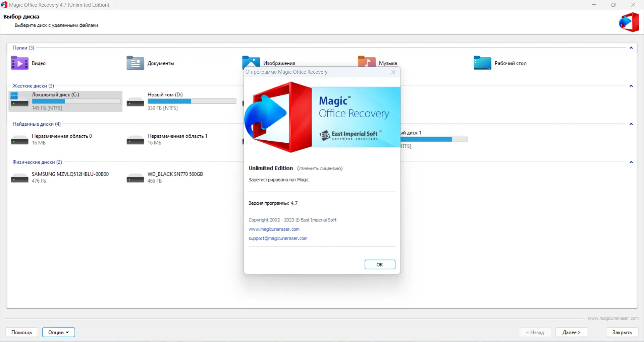Click the large logo in the About dialog
This screenshot has width=644, height=342.
click(278, 117)
